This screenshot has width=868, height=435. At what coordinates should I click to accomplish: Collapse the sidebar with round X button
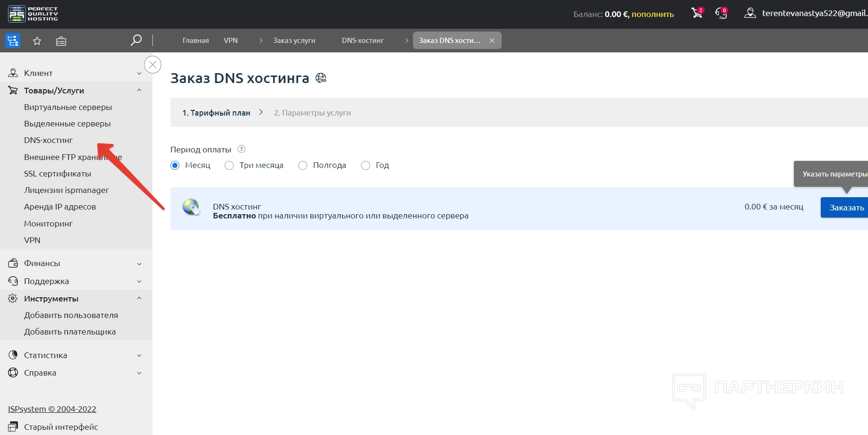coord(152,65)
